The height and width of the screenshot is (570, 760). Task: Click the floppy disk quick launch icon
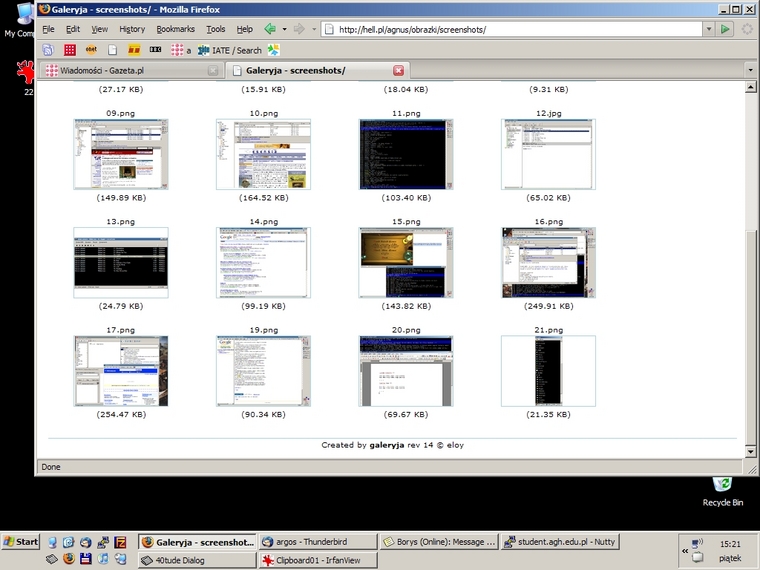pyautogui.click(x=86, y=559)
